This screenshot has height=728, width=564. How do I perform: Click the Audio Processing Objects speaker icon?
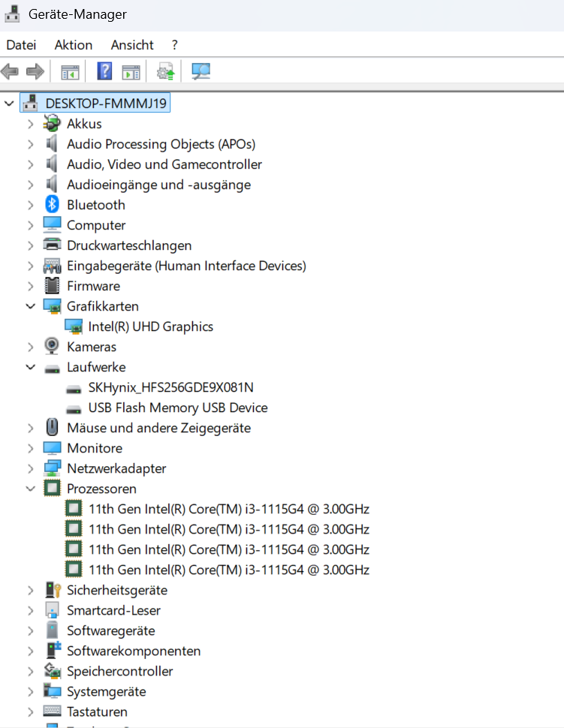pos(52,143)
